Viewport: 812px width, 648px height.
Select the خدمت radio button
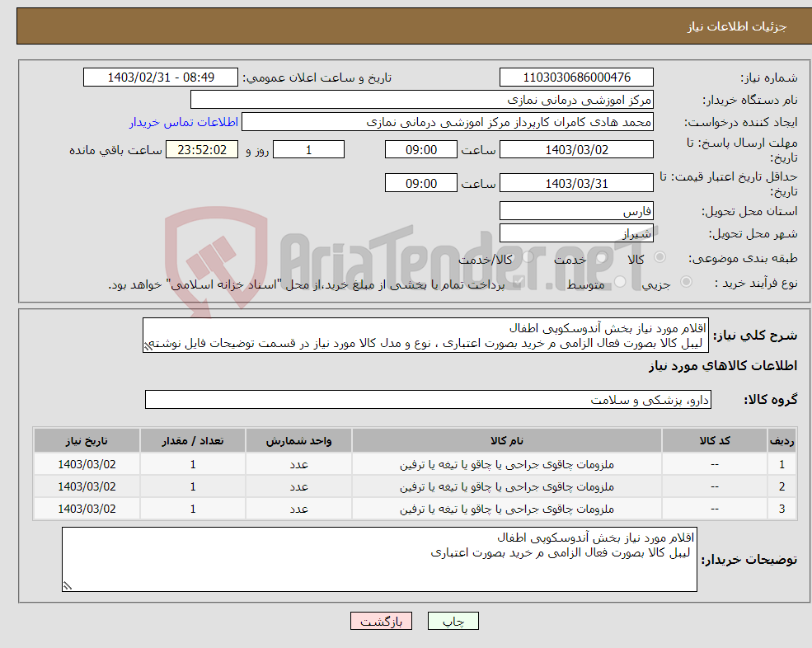(602, 257)
